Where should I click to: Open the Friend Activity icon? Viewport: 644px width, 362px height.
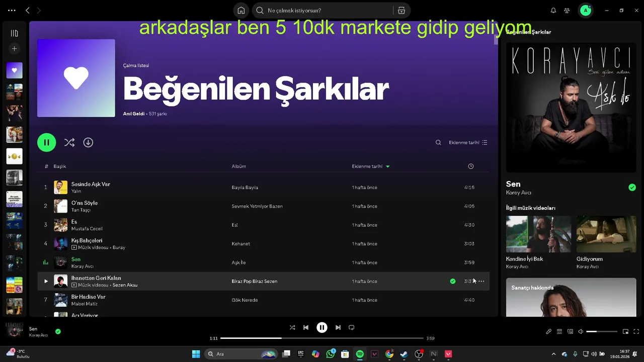(x=567, y=10)
